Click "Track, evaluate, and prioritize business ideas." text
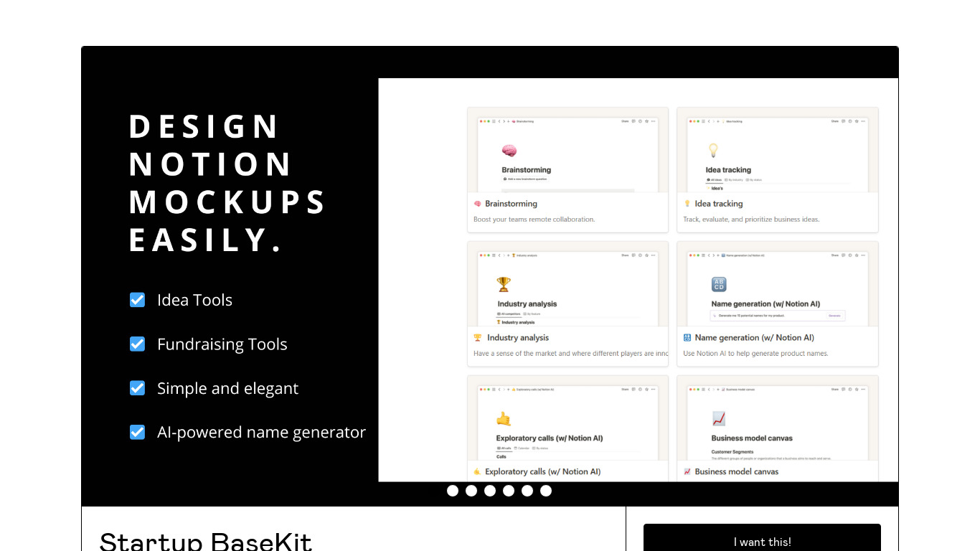The height and width of the screenshot is (551, 980). 751,220
